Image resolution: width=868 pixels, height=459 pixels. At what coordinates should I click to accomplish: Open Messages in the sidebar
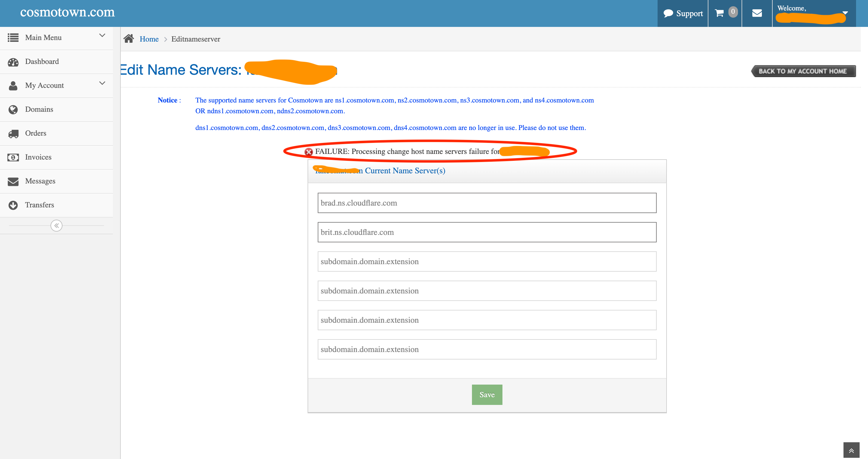(x=40, y=181)
